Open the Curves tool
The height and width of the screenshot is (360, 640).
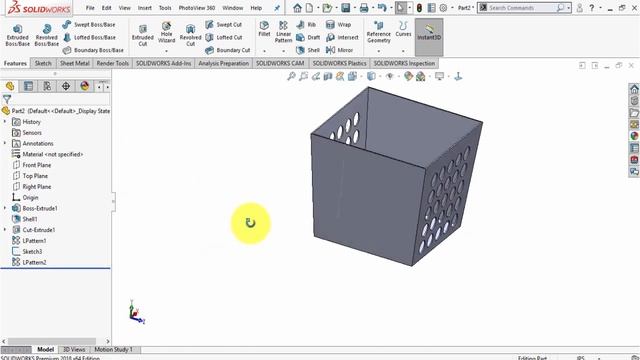403,29
